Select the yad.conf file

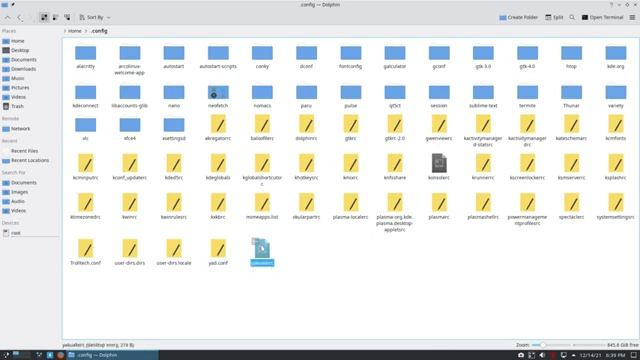(218, 252)
